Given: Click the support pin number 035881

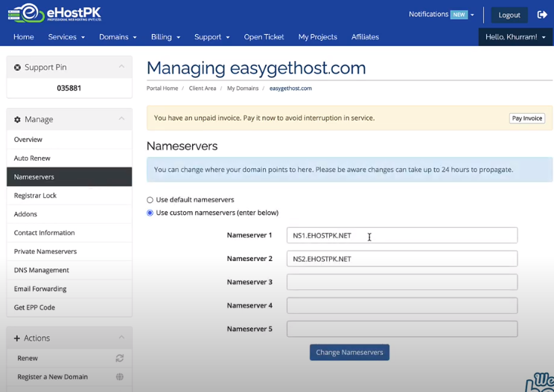Looking at the screenshot, I should pos(69,88).
